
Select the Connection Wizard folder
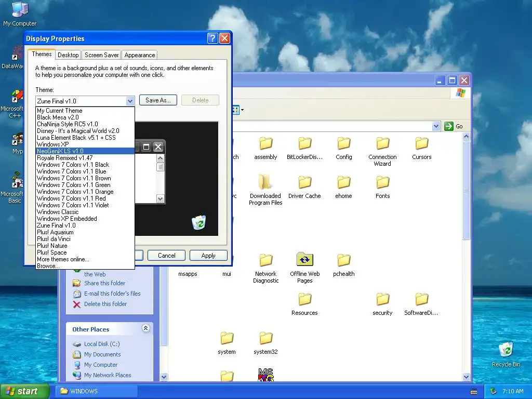(382, 152)
